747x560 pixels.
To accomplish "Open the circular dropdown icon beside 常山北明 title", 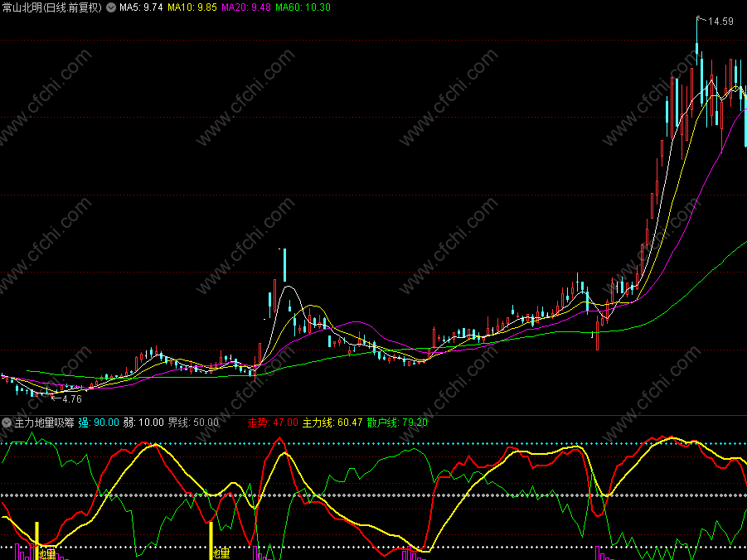I will pyautogui.click(x=111, y=7).
